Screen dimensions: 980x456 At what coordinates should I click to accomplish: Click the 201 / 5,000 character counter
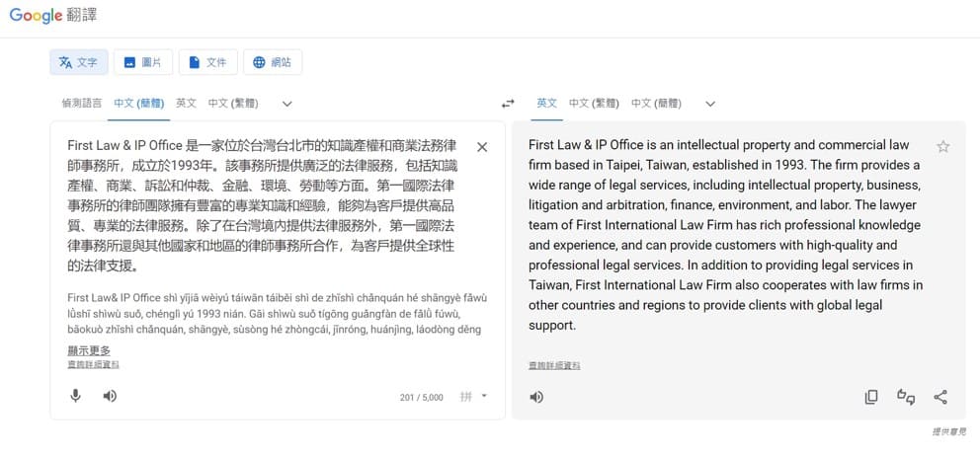(421, 397)
